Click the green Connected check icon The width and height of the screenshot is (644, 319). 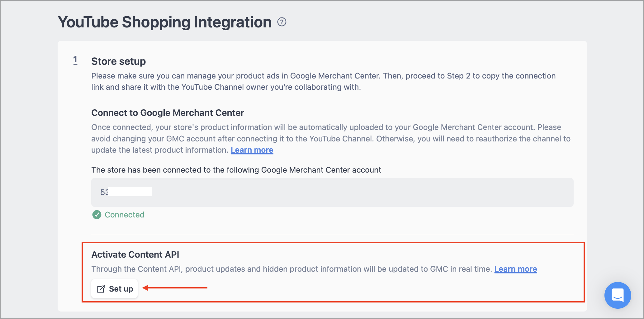97,215
